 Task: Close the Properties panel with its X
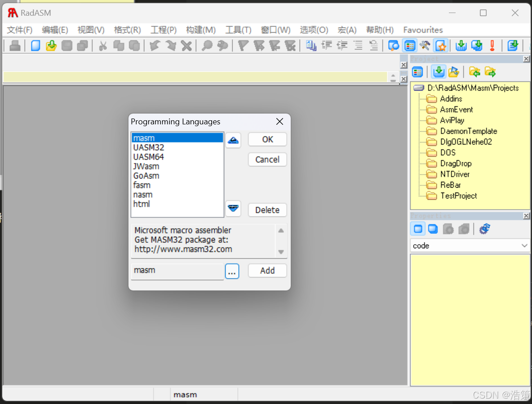(x=526, y=216)
